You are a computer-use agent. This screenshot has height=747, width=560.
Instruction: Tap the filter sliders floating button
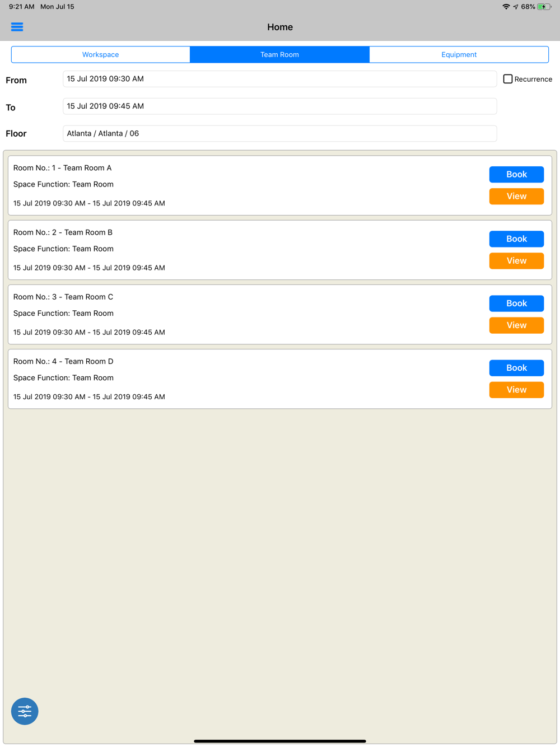25,711
